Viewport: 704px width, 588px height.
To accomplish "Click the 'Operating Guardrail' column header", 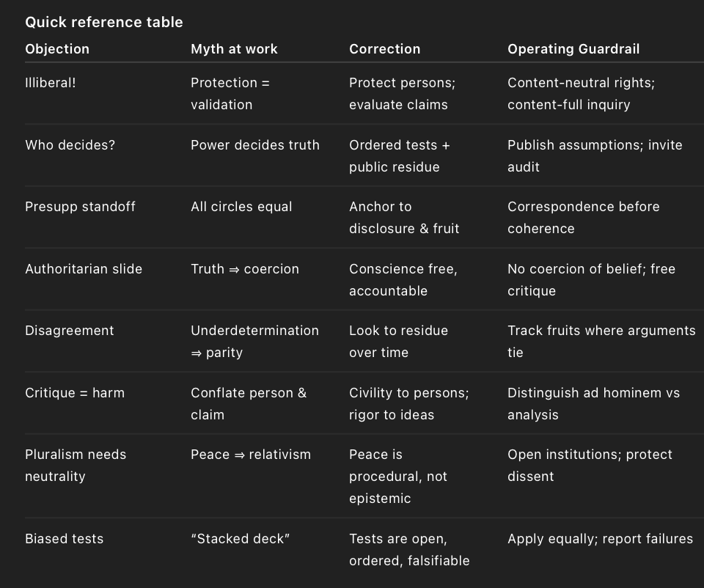I will pos(573,49).
